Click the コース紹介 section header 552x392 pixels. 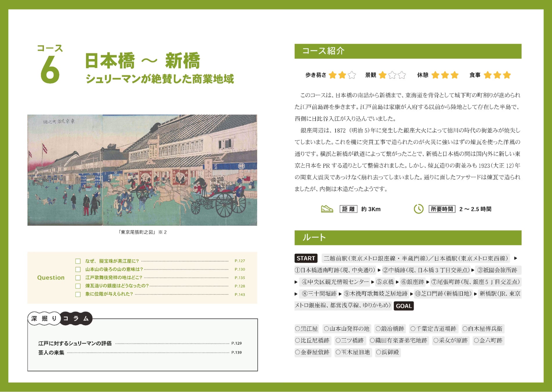pyautogui.click(x=408, y=51)
